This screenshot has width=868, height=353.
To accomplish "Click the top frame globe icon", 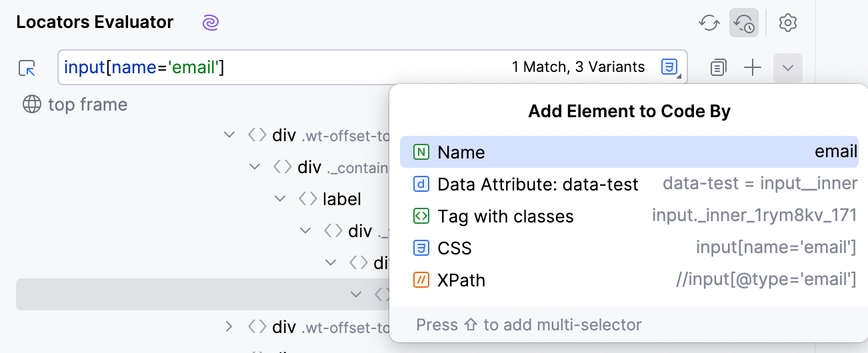I will [x=31, y=105].
